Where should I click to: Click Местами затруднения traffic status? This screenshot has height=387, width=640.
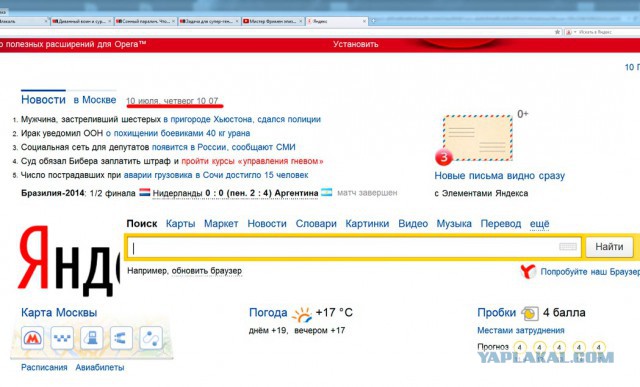[x=521, y=330]
